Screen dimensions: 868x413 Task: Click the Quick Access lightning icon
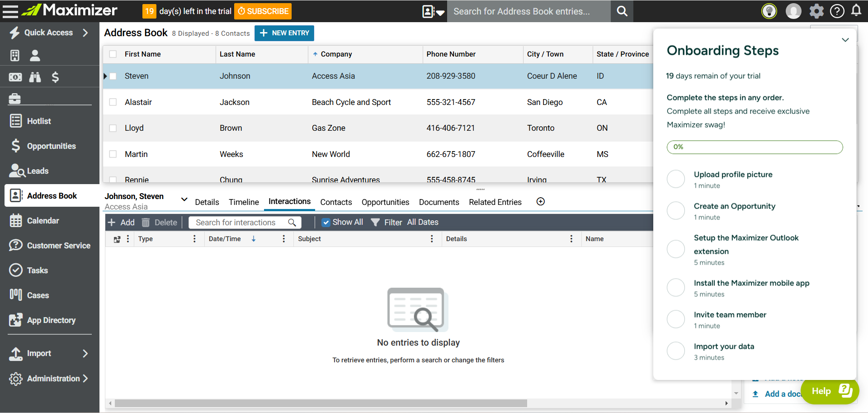click(15, 33)
